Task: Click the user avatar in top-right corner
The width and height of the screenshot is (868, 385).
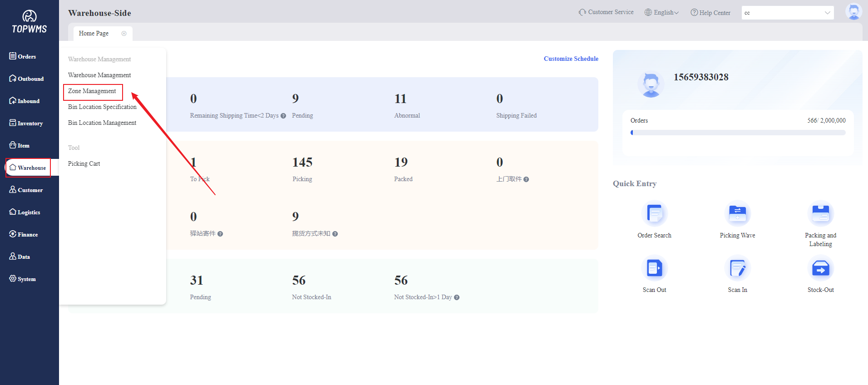Action: coord(853,12)
